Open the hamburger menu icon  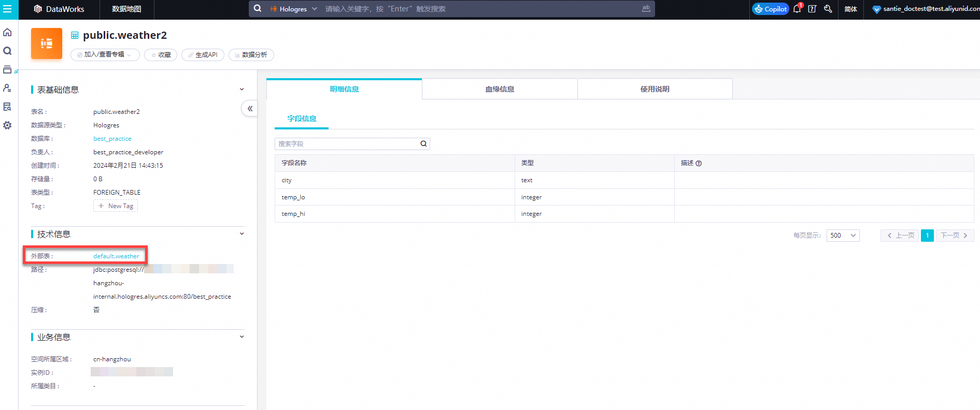(x=7, y=9)
